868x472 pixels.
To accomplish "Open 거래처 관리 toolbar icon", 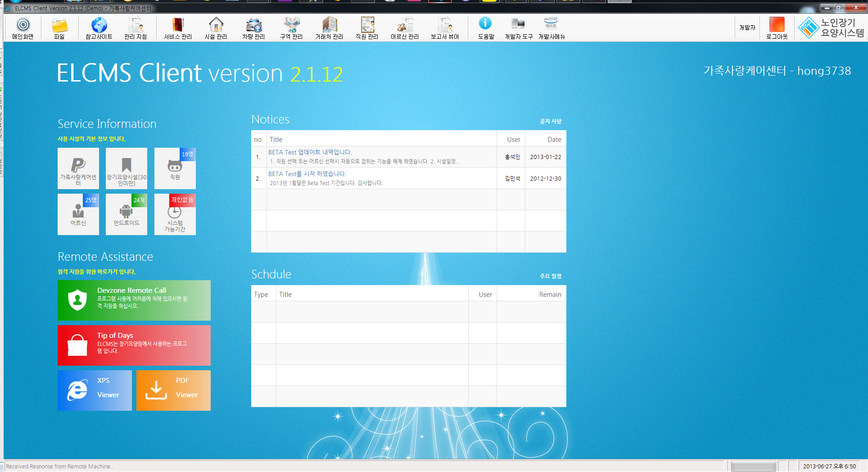I will tap(329, 28).
